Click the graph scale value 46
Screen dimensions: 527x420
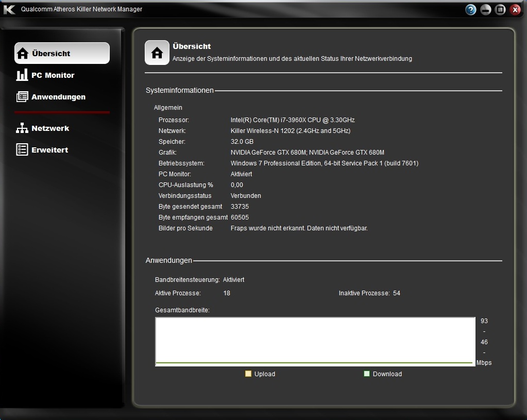pos(484,342)
